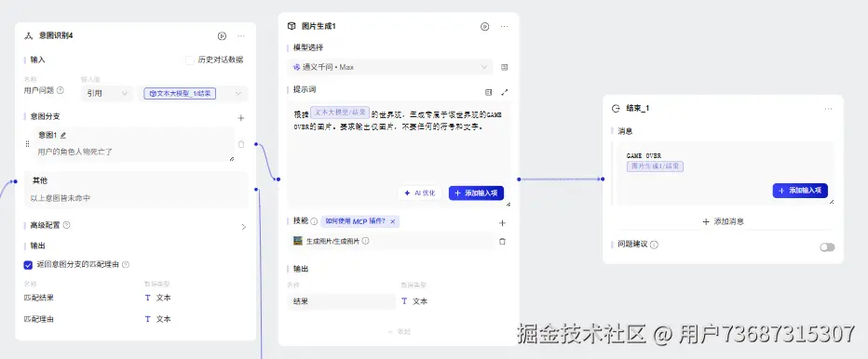The image size is (868, 359).
Task: Click the 结束_1 node title
Action: click(638, 109)
